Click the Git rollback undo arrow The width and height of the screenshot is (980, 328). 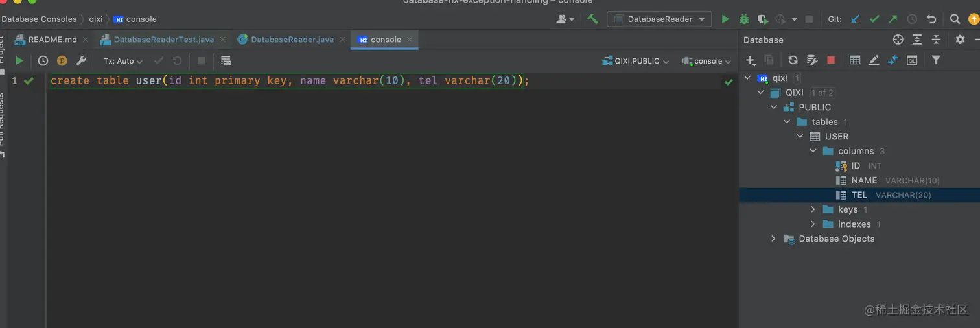point(931,19)
